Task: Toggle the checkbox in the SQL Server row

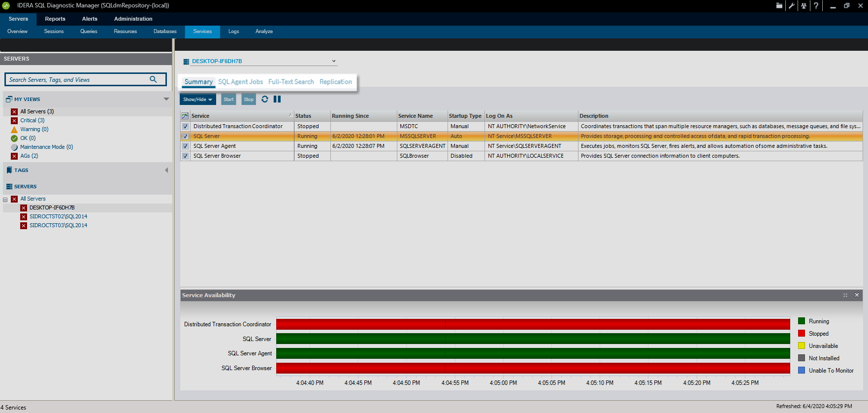Action: coord(186,137)
